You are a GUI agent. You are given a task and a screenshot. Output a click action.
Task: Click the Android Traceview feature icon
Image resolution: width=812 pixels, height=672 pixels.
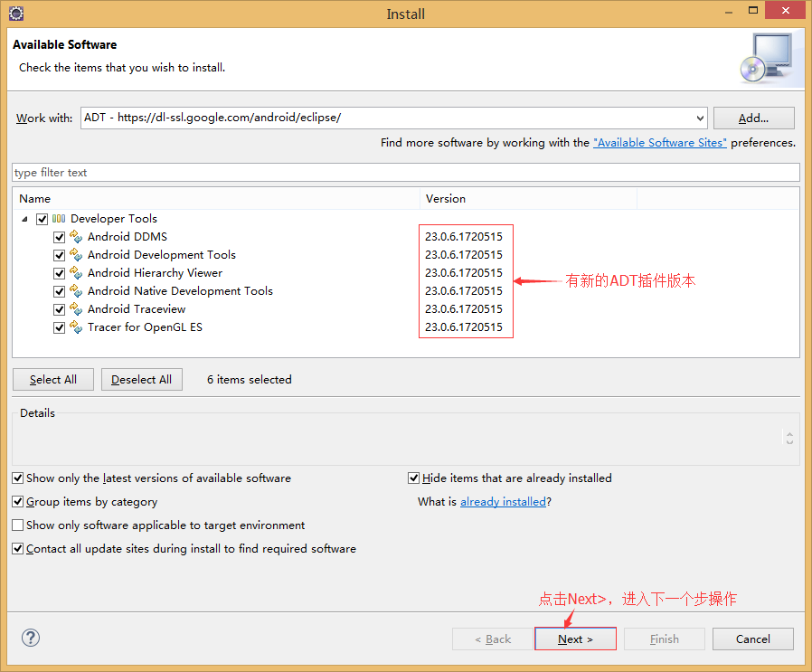click(x=76, y=309)
